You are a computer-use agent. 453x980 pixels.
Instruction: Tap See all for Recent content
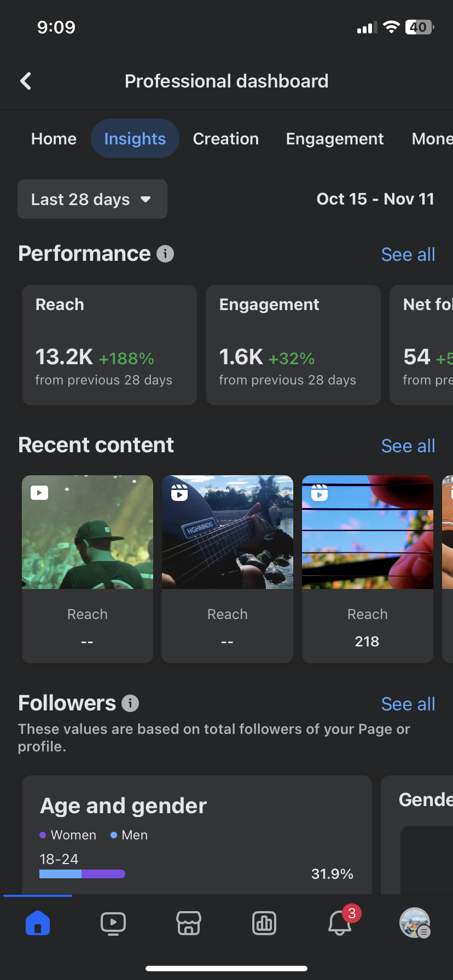click(408, 446)
